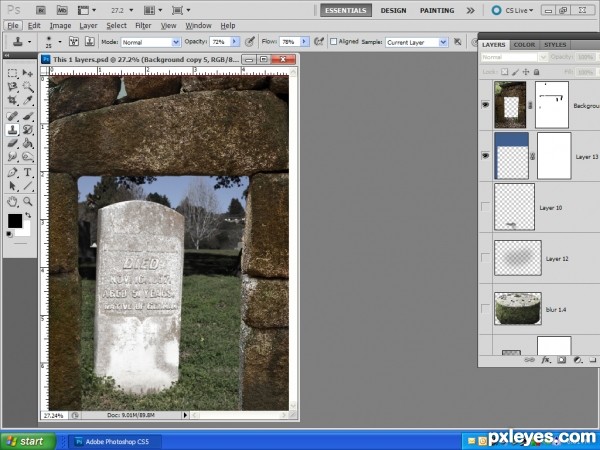Open the Layer menu
The height and width of the screenshot is (450, 600).
pos(88,26)
